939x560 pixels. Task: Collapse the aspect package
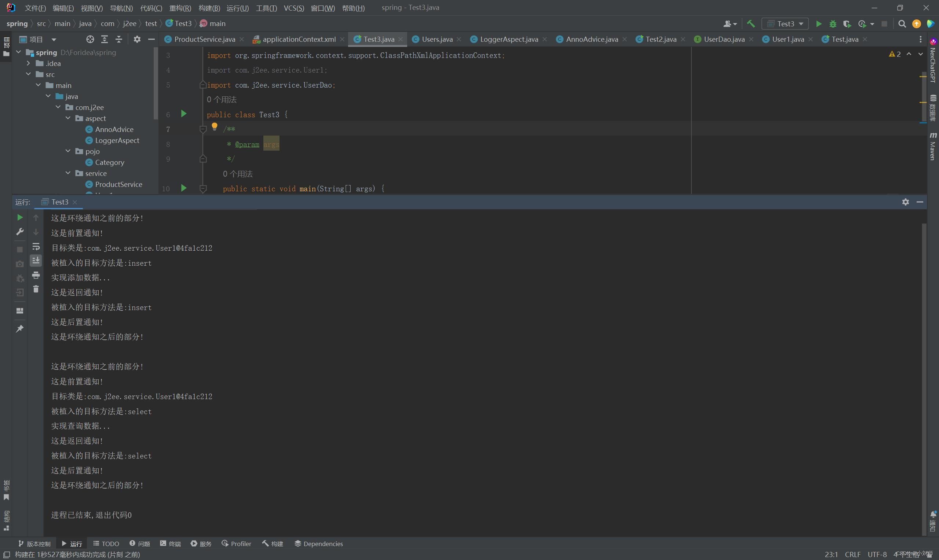point(68,118)
